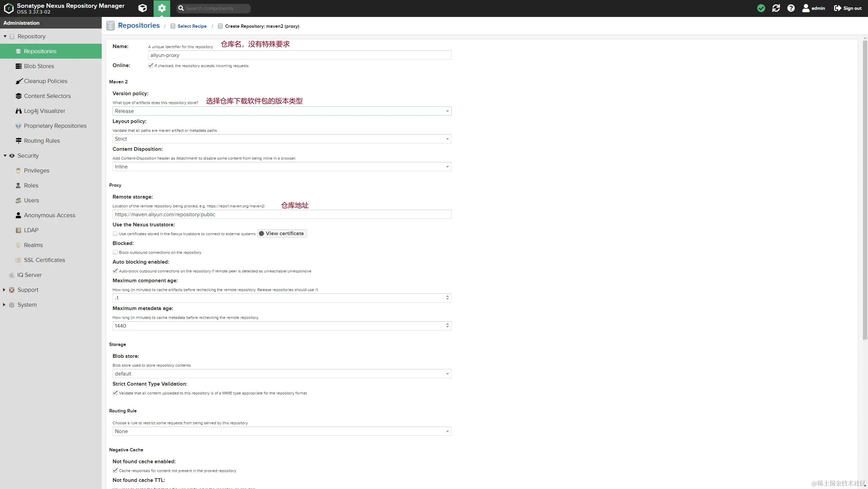
Task: Select Cleanup Policies menu item
Action: 45,81
